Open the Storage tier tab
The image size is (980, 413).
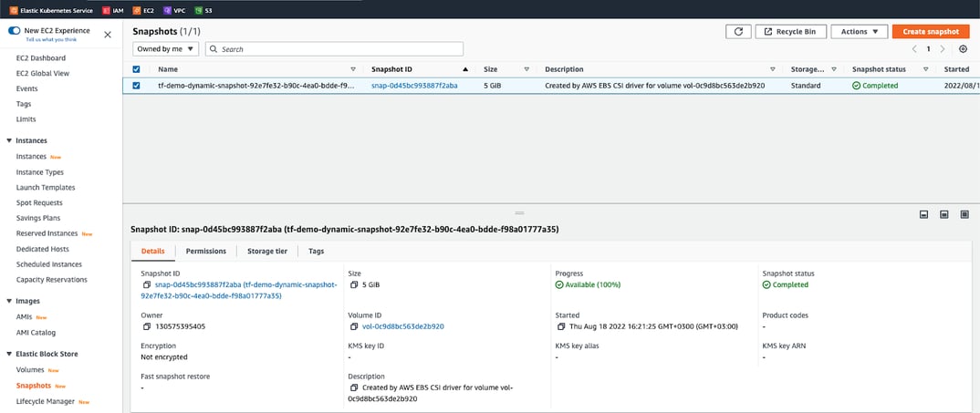coord(267,251)
